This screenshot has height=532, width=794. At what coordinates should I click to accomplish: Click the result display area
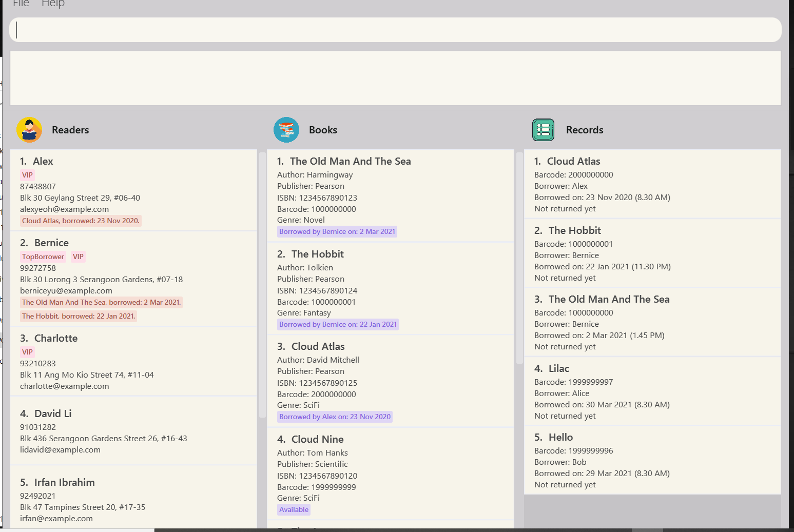(395, 78)
